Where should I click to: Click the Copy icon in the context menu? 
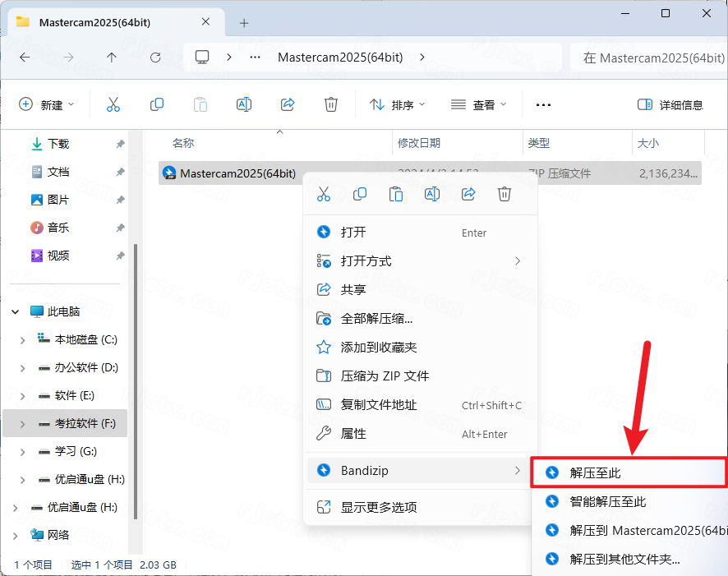click(360, 194)
